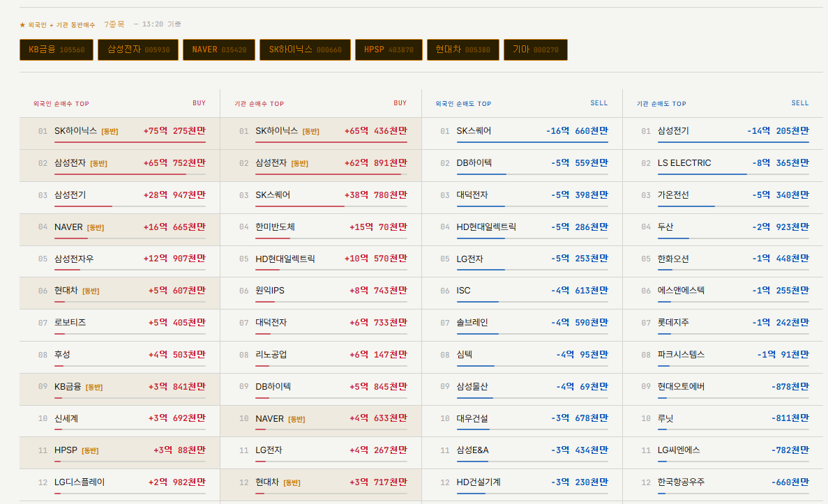Image resolution: width=828 pixels, height=504 pixels.
Task: Click the 7종목 count label
Action: (114, 24)
